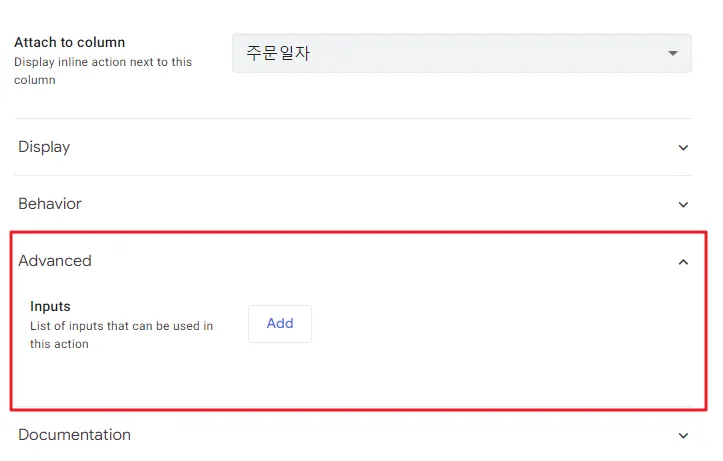
Task: Expand the Behavior section chevron
Action: point(683,205)
